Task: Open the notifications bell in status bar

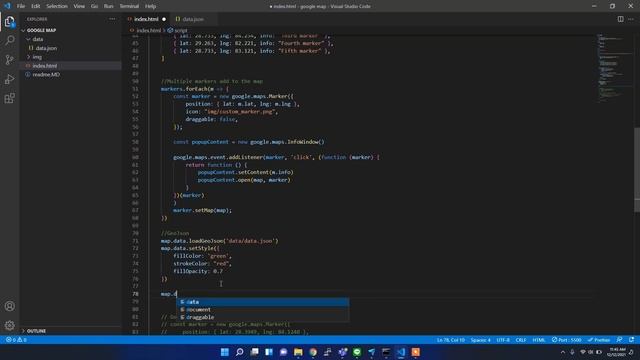Action: 631,340
